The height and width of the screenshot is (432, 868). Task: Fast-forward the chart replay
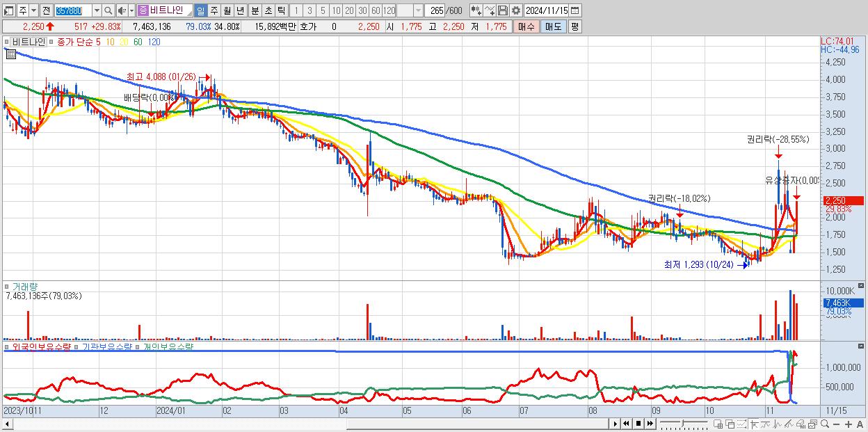(x=650, y=424)
